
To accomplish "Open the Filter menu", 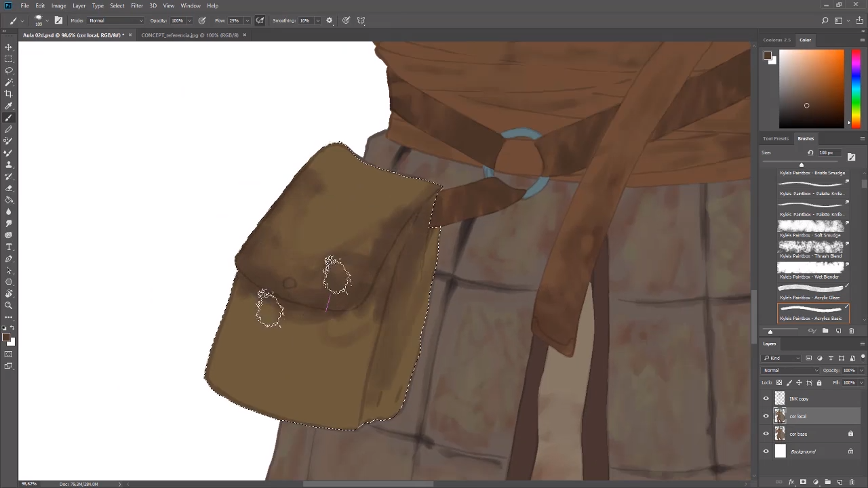I will 137,5.
